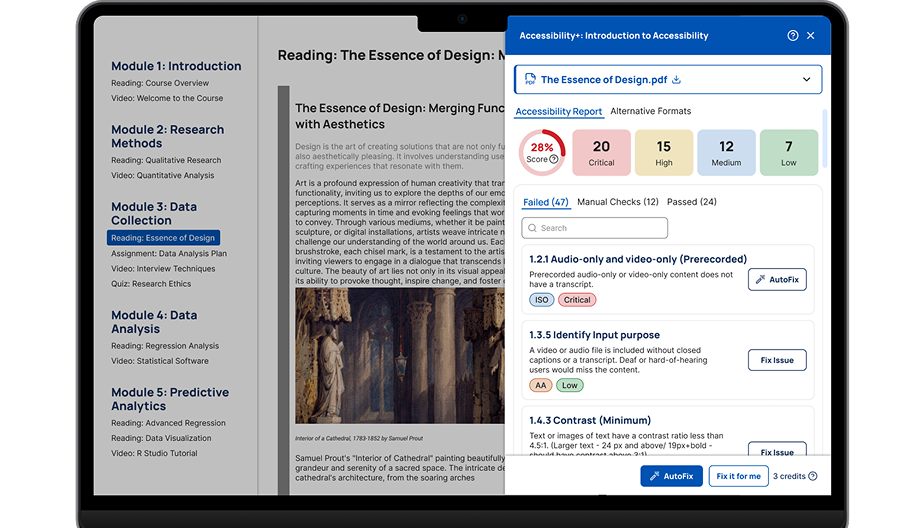Show the Score help tooltip icon
The image size is (924, 528).
click(x=553, y=159)
